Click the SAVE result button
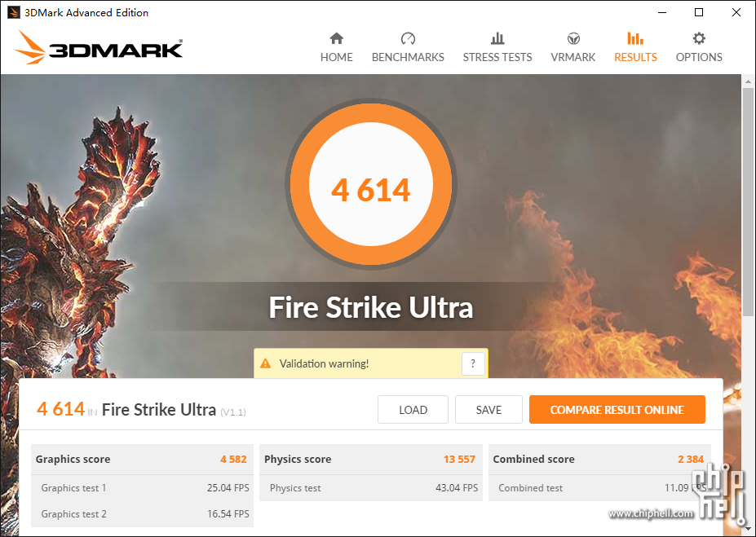 click(489, 410)
